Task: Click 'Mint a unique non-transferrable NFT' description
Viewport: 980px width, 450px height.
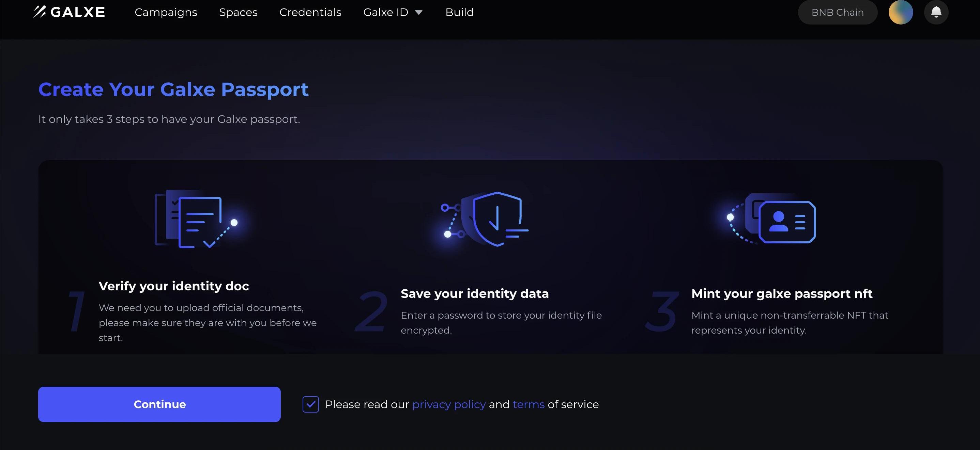Action: [790, 323]
